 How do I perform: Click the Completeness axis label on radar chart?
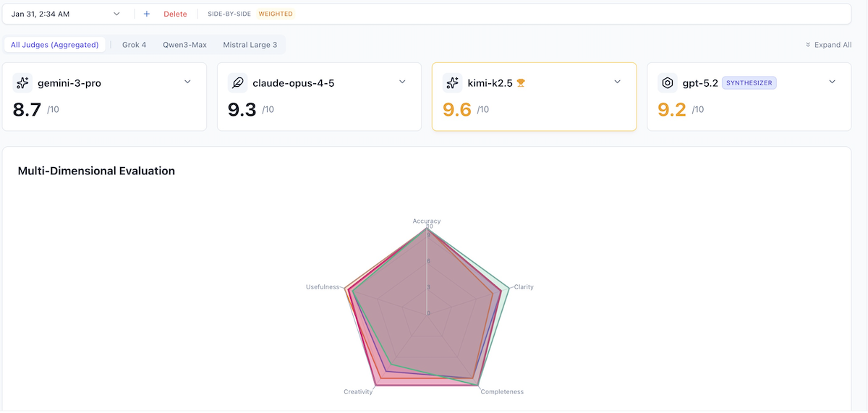pos(502,392)
